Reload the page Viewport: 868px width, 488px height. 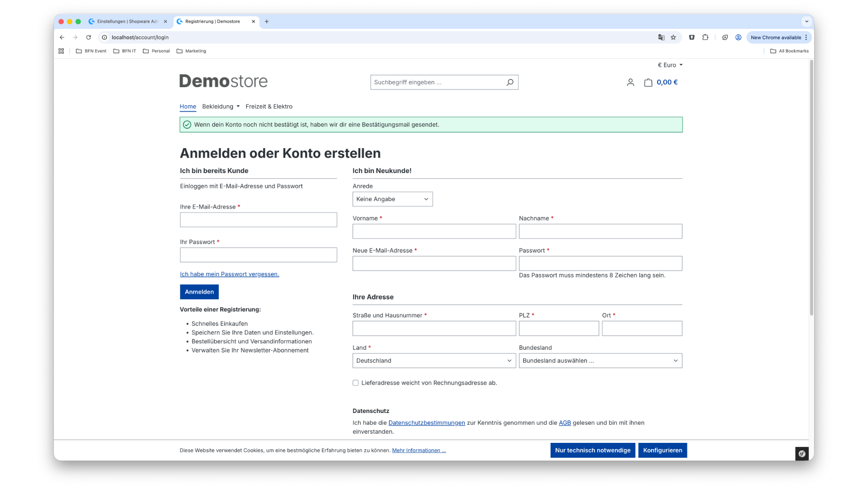(x=89, y=38)
